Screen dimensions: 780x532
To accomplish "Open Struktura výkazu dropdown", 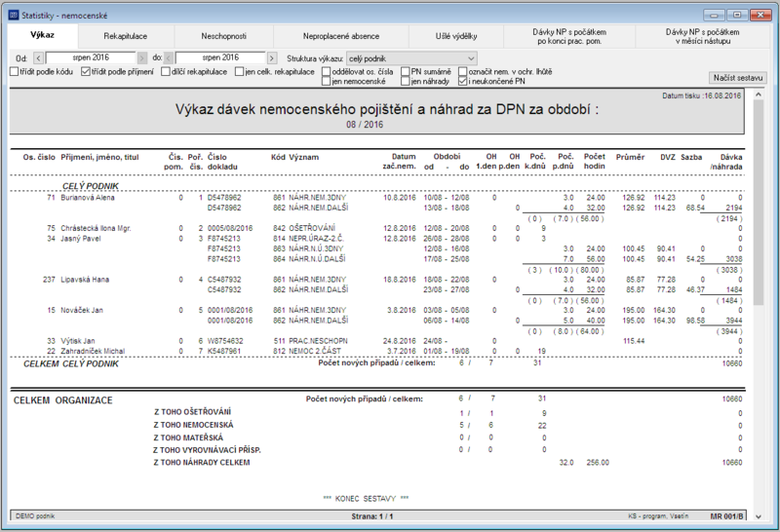I will (x=411, y=58).
